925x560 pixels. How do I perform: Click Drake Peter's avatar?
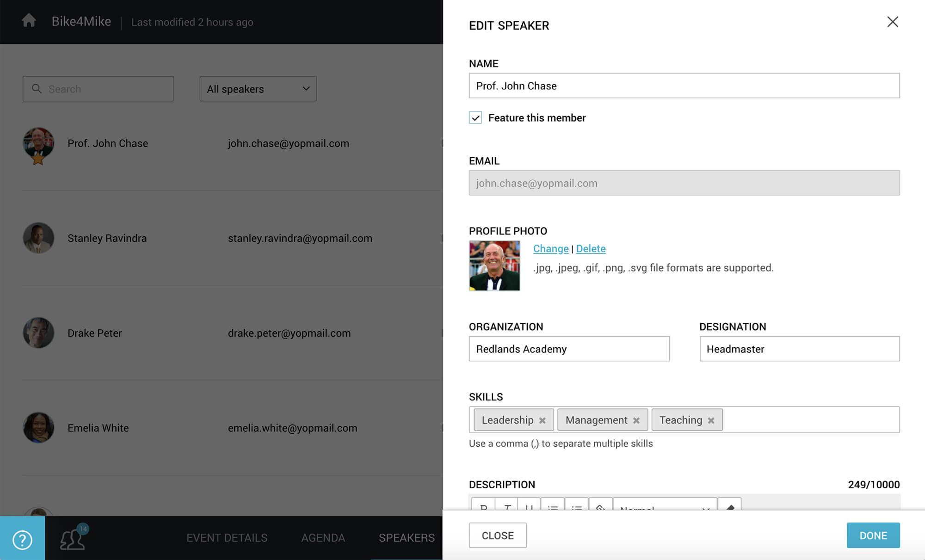tap(38, 333)
